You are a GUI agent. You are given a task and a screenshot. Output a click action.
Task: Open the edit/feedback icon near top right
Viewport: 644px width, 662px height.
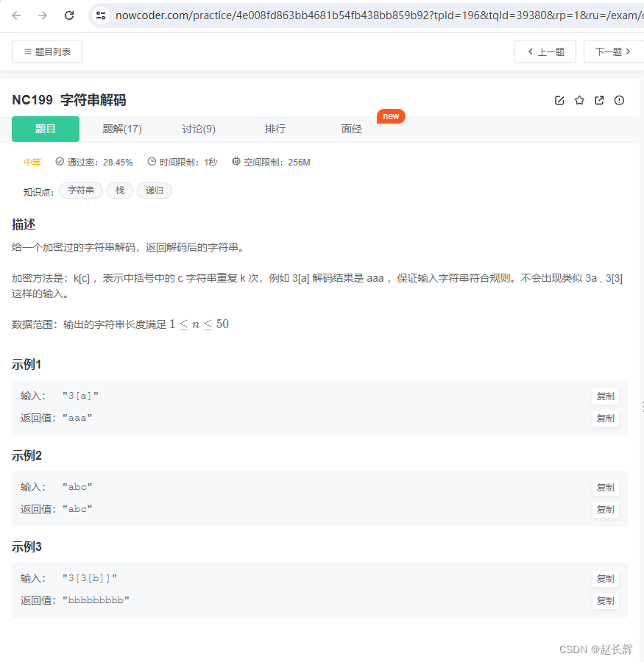559,100
